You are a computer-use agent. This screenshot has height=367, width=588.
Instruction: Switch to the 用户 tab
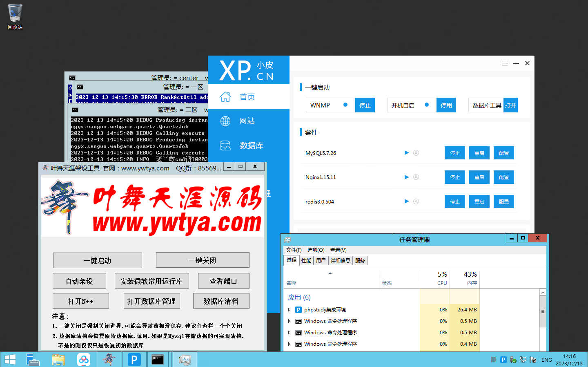pyautogui.click(x=321, y=260)
